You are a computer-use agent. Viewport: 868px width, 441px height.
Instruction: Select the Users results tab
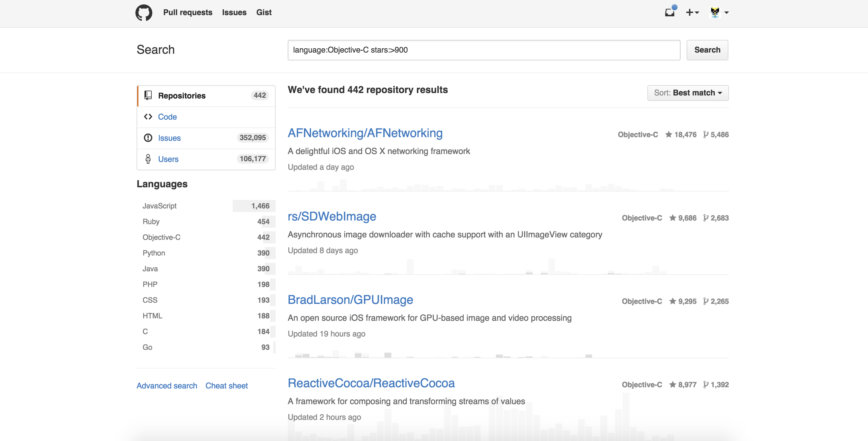coord(206,159)
